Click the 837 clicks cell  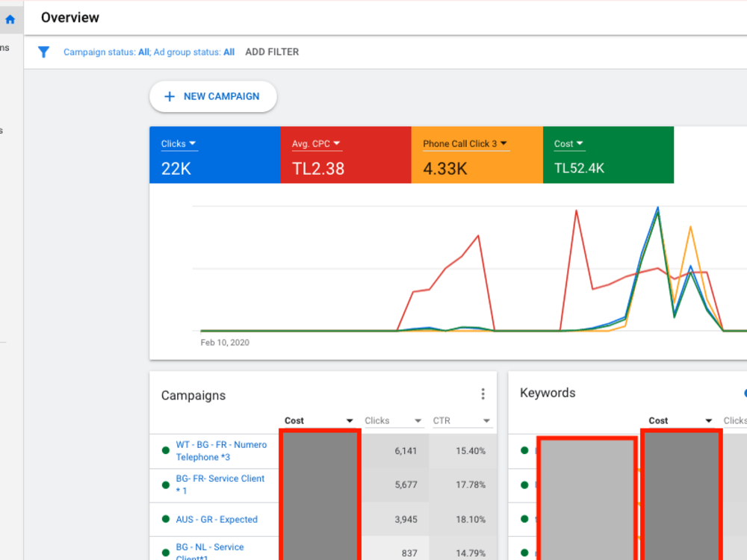(x=409, y=553)
